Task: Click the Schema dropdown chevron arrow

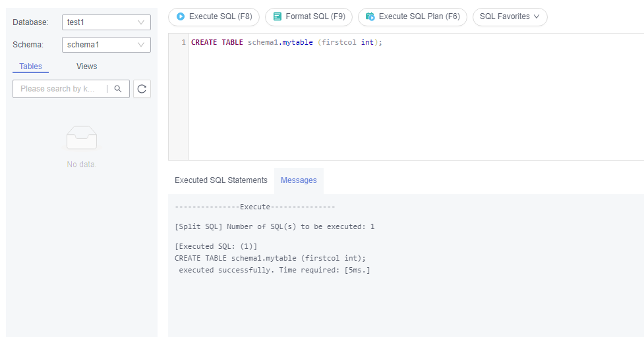Action: [141, 45]
